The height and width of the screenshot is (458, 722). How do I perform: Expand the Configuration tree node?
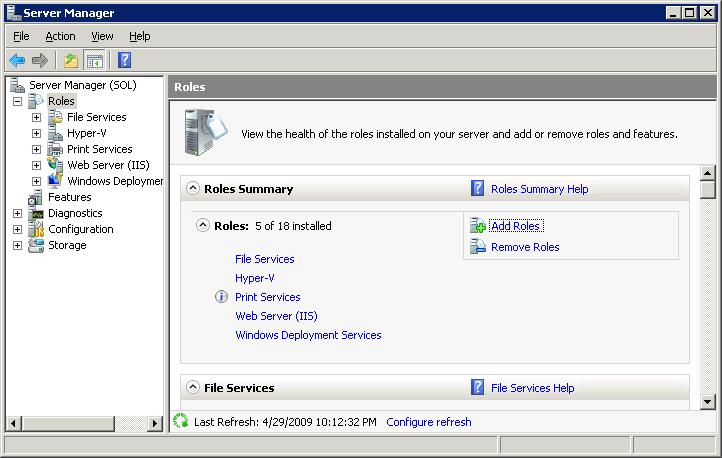[17, 230]
